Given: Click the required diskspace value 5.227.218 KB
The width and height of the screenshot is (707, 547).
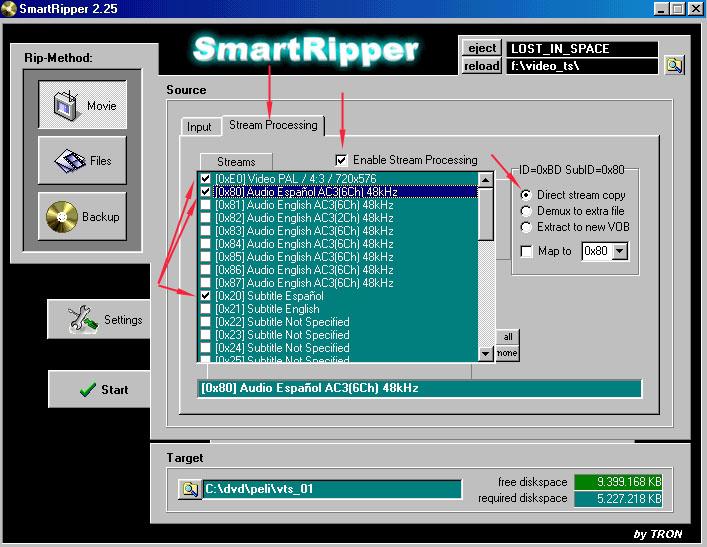Looking at the screenshot, I should point(618,499).
